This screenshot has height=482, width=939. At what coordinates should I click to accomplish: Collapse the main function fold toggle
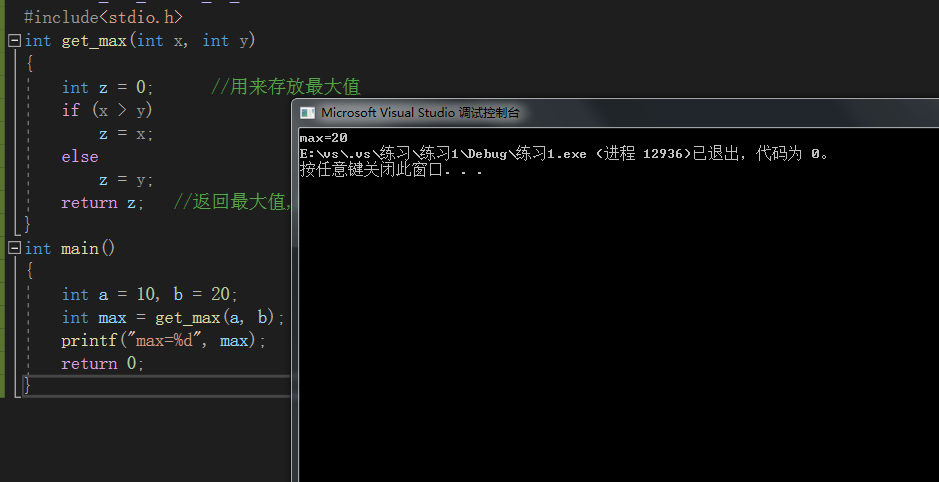(14, 248)
